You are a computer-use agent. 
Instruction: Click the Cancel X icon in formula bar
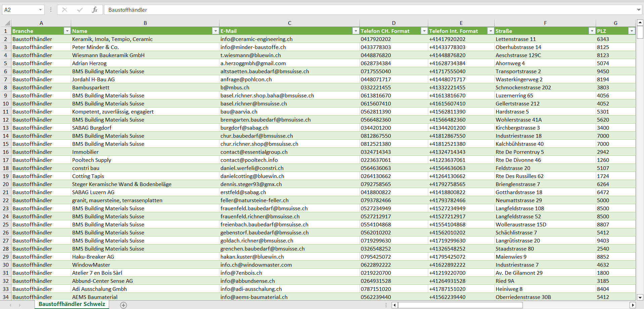(x=65, y=10)
